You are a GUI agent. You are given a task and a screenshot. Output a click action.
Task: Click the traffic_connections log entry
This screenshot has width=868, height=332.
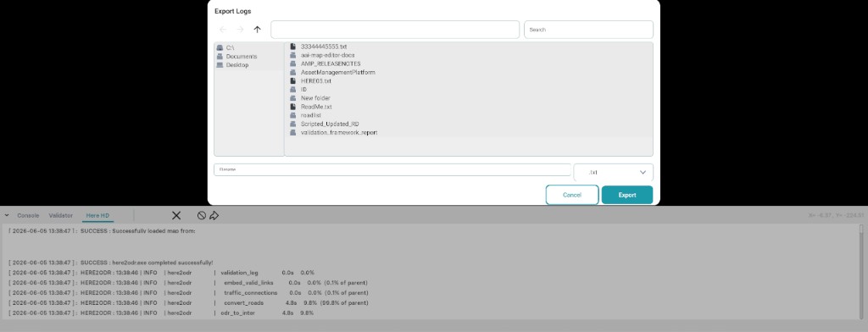pyautogui.click(x=189, y=293)
